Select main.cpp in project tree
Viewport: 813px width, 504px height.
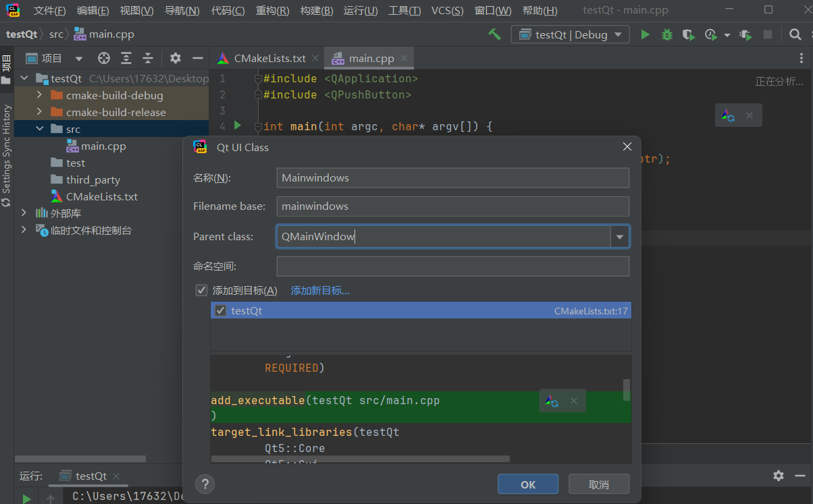point(103,146)
